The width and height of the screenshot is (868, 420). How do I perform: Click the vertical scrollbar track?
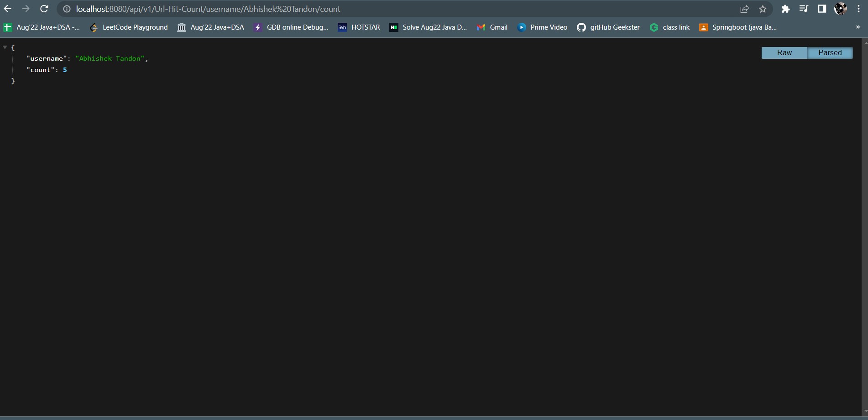click(864, 228)
